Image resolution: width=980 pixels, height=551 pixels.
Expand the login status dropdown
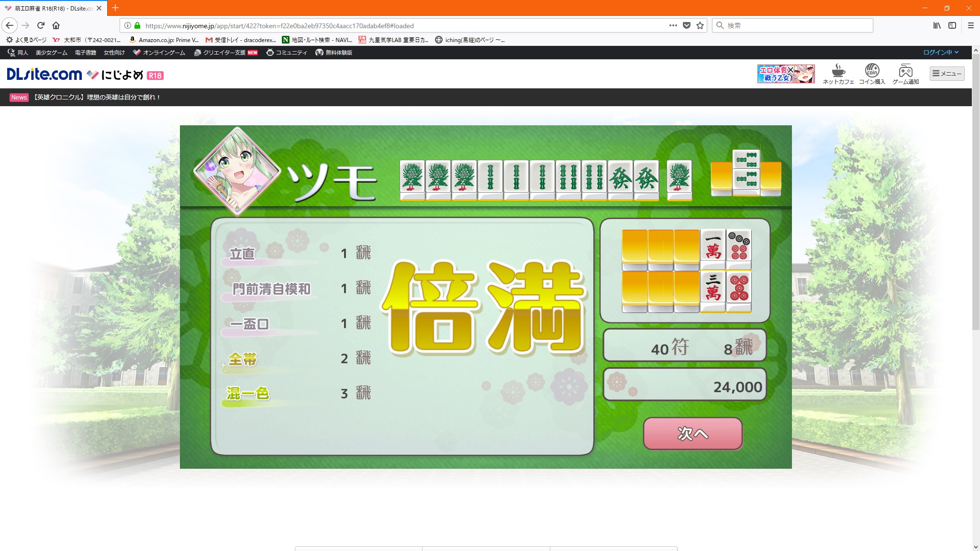[941, 52]
